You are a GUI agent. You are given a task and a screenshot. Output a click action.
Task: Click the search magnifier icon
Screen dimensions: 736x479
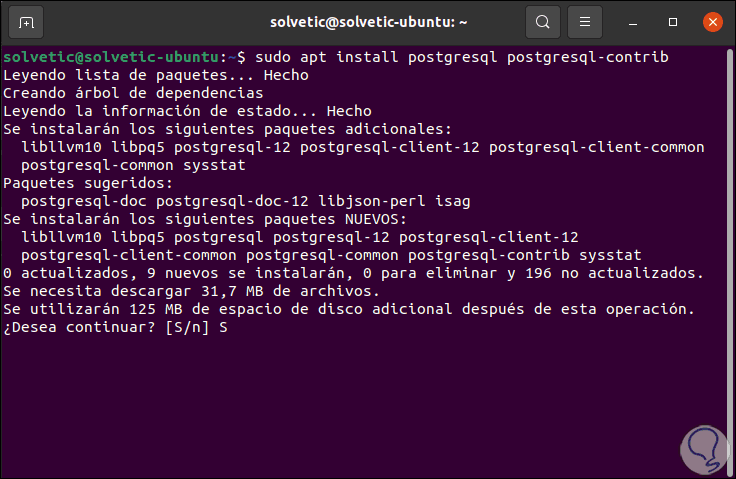(x=543, y=21)
